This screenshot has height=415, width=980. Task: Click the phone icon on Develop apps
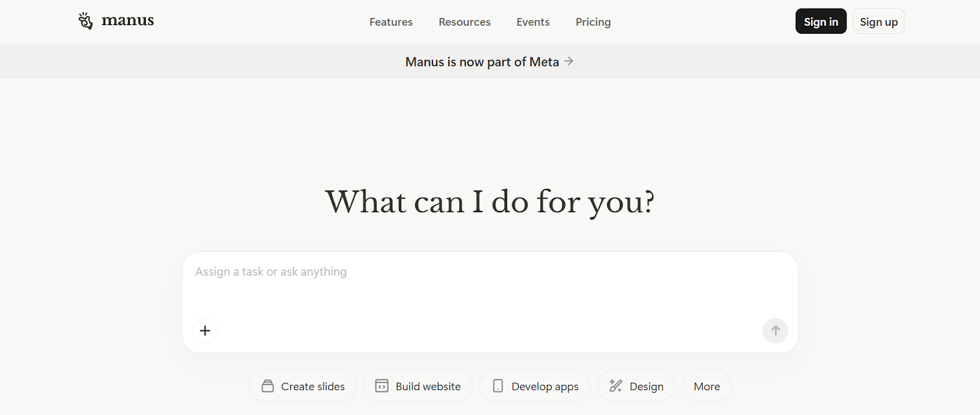coord(498,386)
